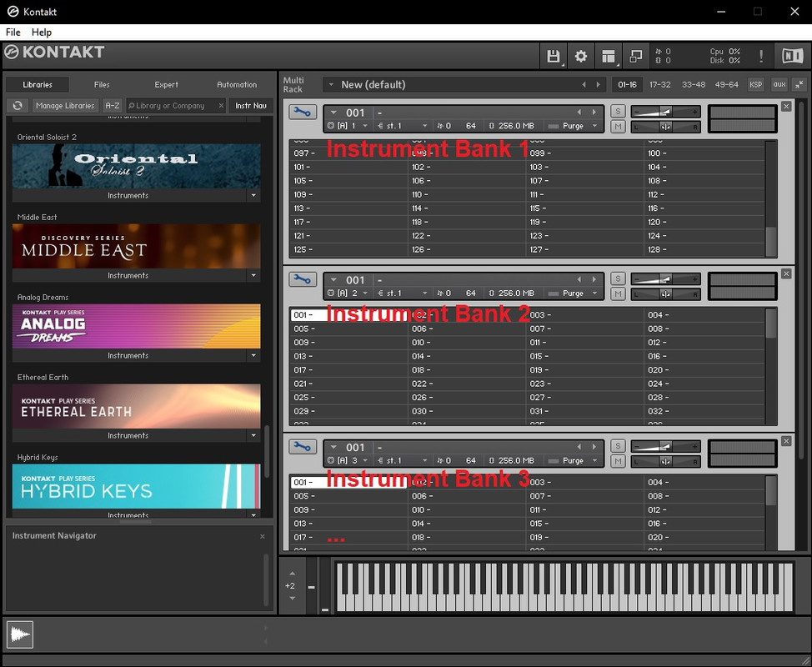Clear the library search with X icon
Image resolution: width=812 pixels, height=667 pixels.
click(x=221, y=106)
